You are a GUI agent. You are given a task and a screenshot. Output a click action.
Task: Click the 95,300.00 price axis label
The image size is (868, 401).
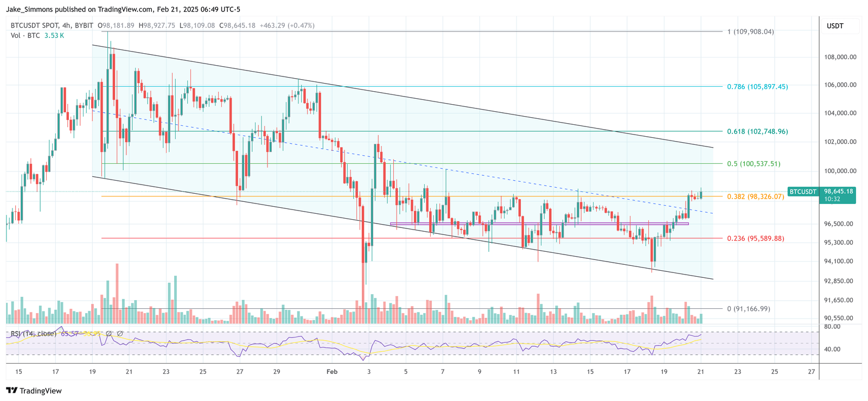point(839,243)
